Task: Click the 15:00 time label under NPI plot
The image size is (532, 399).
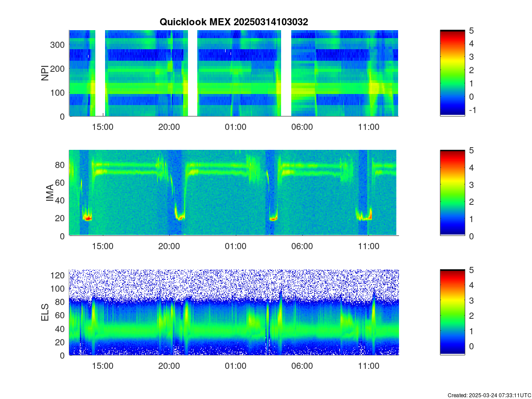Action: point(102,127)
